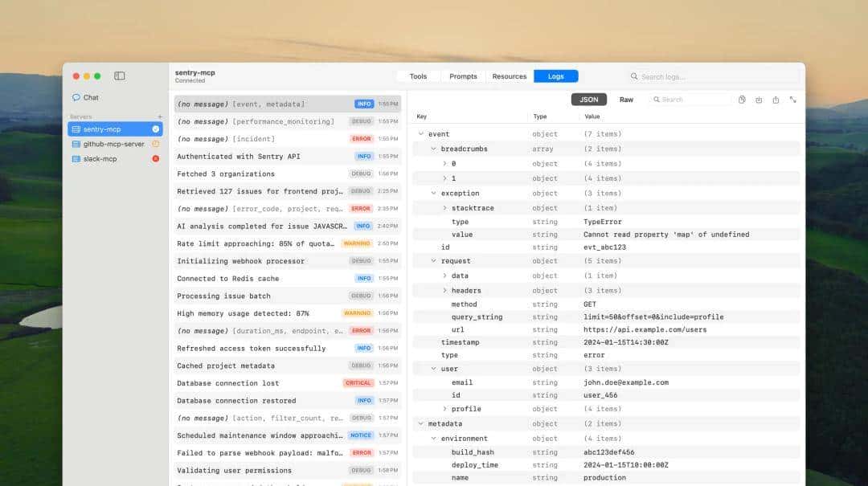Click the expand arrows icon above JSON tree

point(793,100)
